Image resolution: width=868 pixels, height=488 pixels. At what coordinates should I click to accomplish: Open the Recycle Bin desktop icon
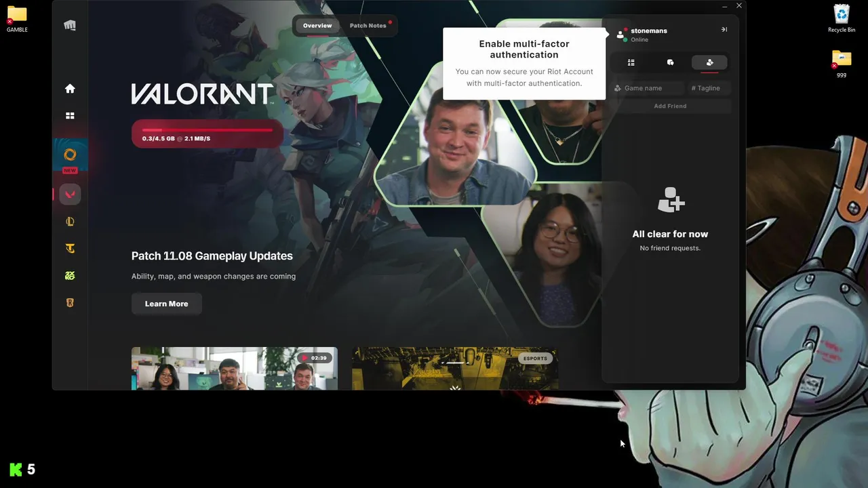coord(842,18)
